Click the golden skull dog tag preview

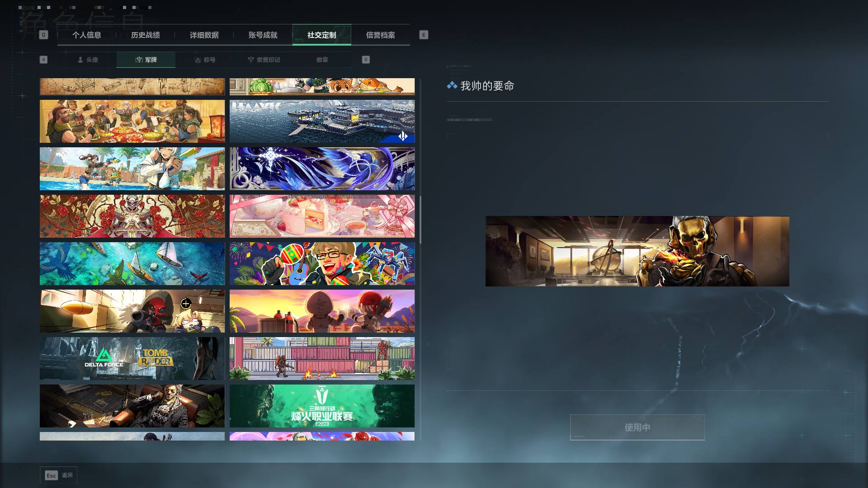tap(637, 251)
